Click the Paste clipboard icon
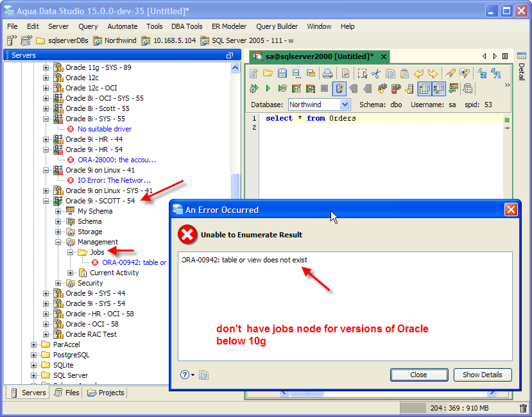 coord(404,73)
